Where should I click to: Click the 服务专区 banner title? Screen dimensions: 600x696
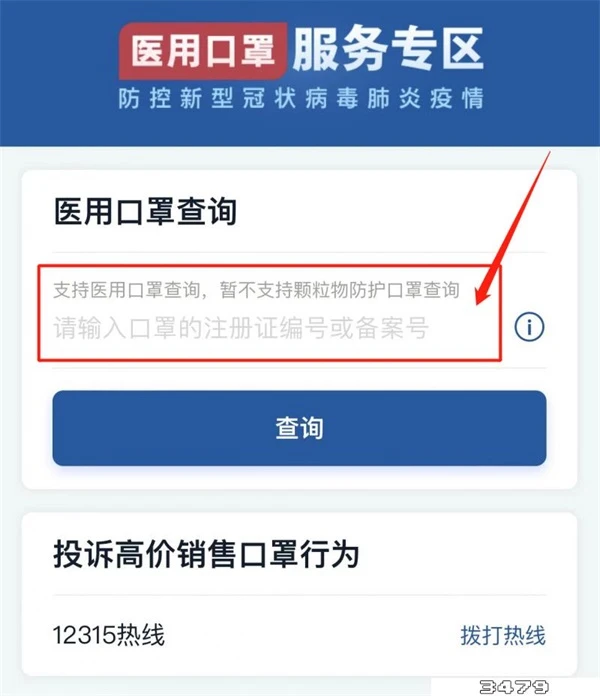[x=388, y=49]
